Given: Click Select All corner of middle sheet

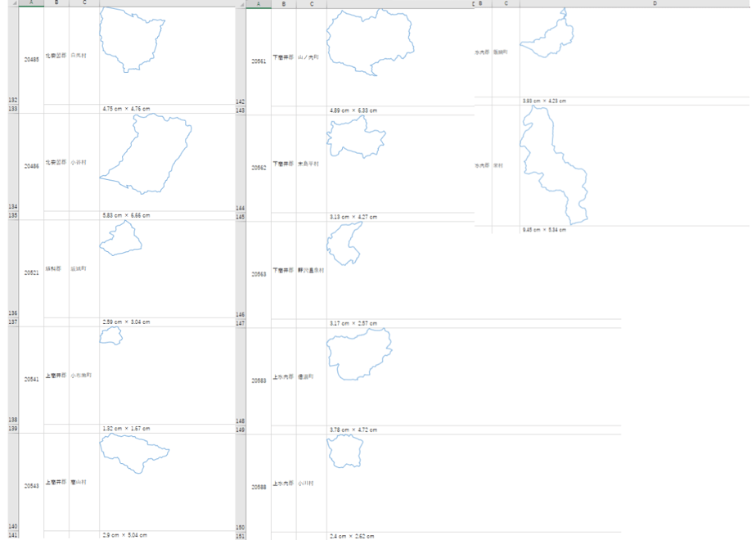Looking at the screenshot, I should [x=241, y=4].
